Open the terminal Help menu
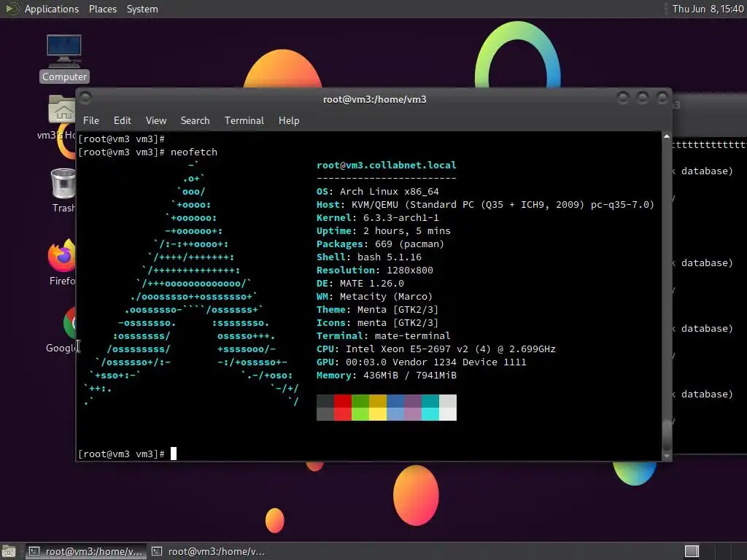Image resolution: width=747 pixels, height=560 pixels. click(x=289, y=120)
